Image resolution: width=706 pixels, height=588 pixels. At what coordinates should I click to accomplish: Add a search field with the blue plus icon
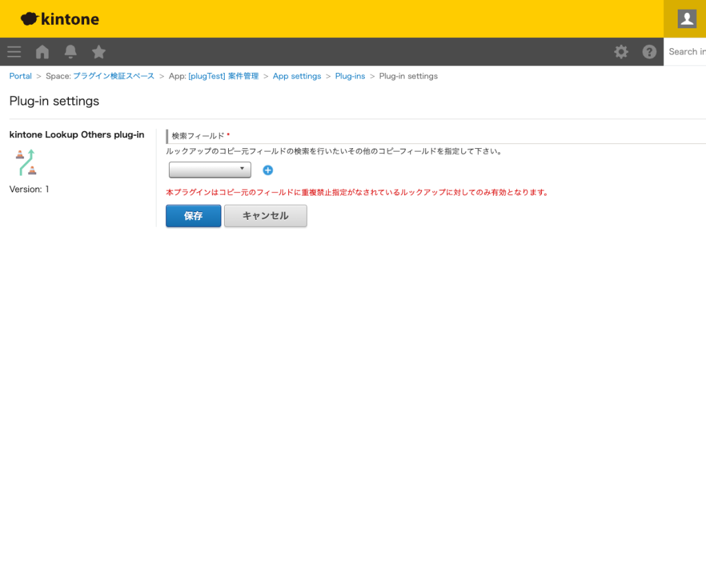coord(268,170)
